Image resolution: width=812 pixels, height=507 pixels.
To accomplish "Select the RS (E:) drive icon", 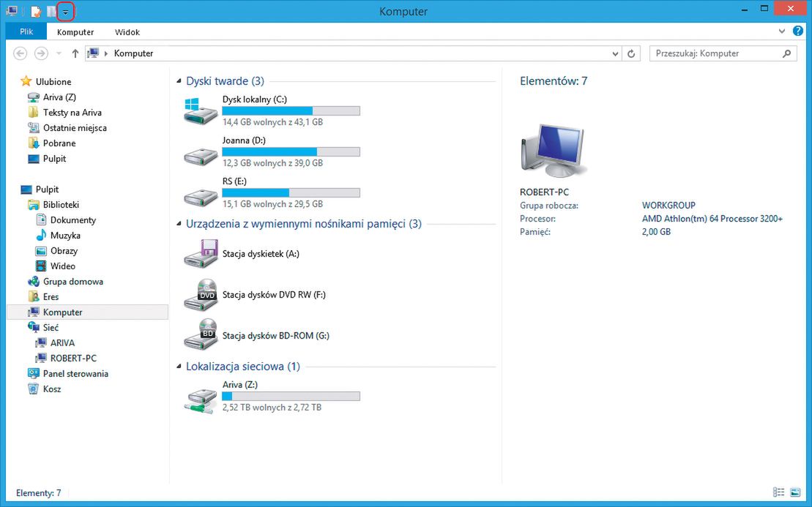I will tap(201, 196).
